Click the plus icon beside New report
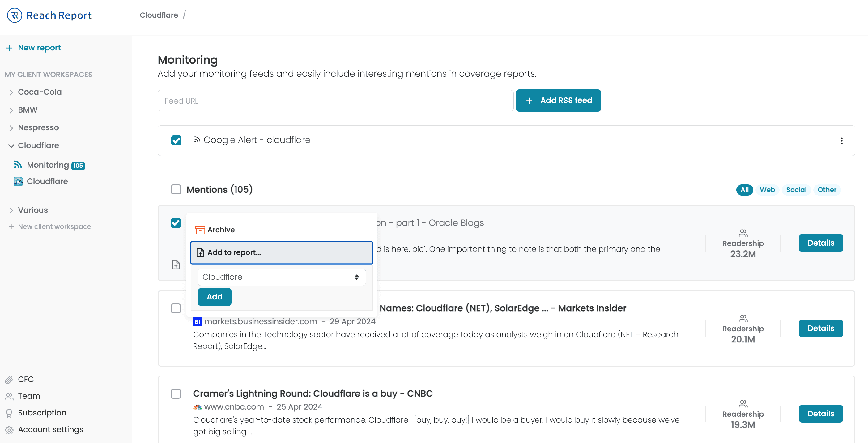The image size is (868, 443). pos(9,48)
